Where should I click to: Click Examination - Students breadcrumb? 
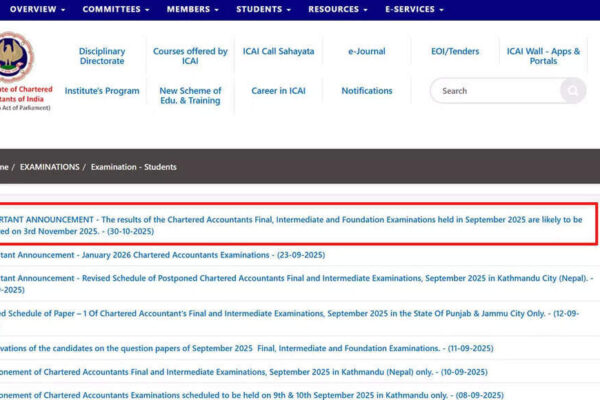click(134, 167)
